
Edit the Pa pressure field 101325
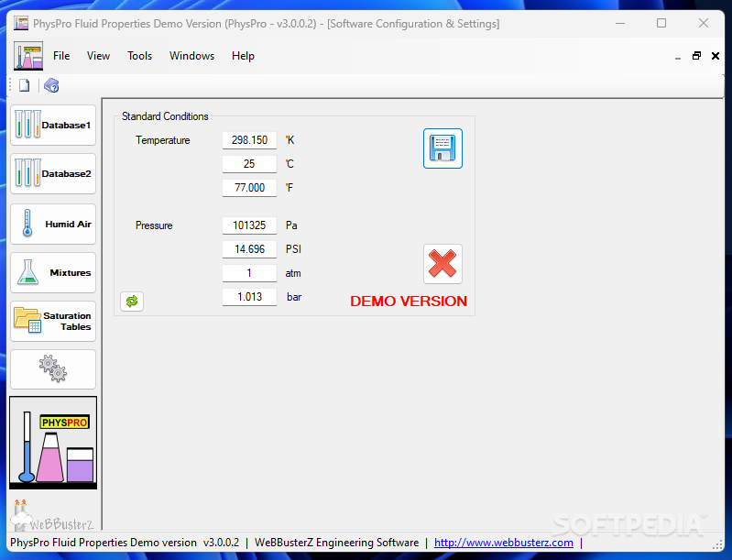249,225
